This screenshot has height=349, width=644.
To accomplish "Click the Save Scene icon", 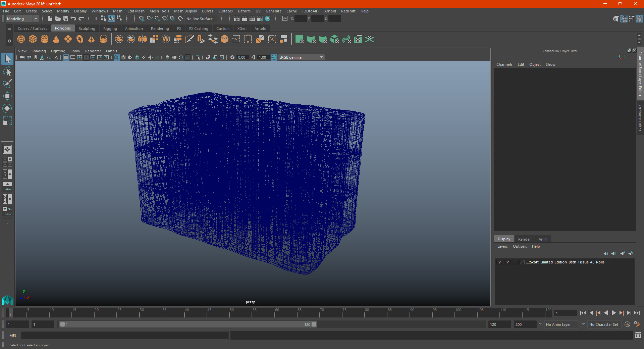I will click(66, 18).
